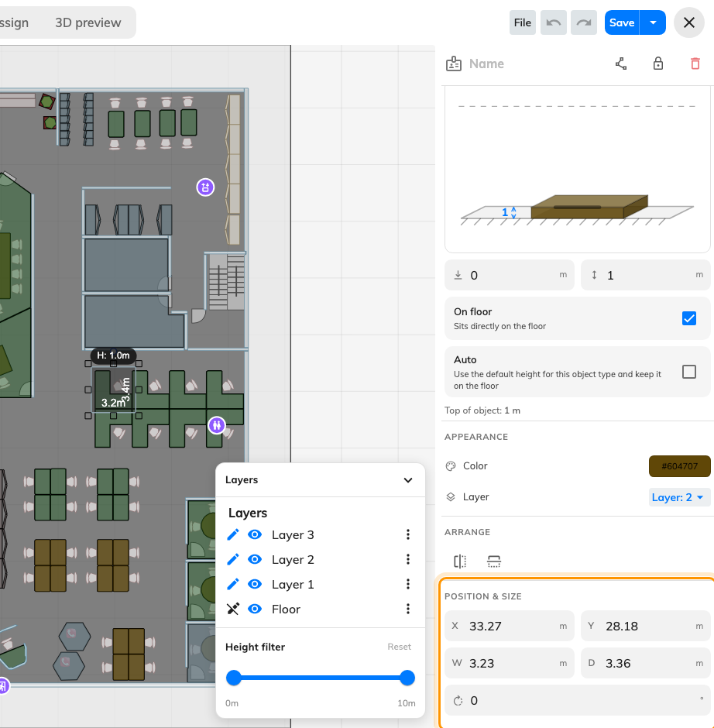Click the purple restroom marker on map
This screenshot has width=714, height=728.
point(217,425)
